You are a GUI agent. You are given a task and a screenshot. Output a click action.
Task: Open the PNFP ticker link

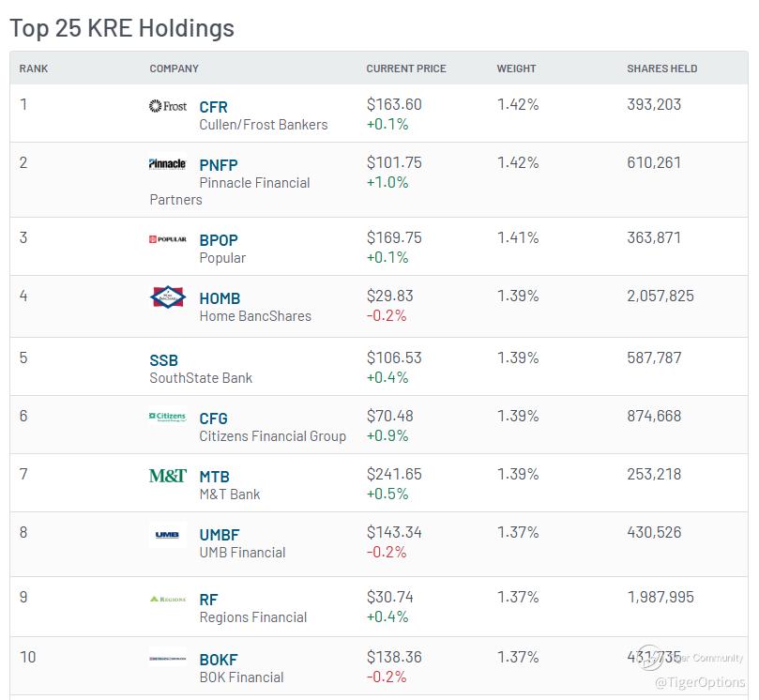(x=219, y=165)
